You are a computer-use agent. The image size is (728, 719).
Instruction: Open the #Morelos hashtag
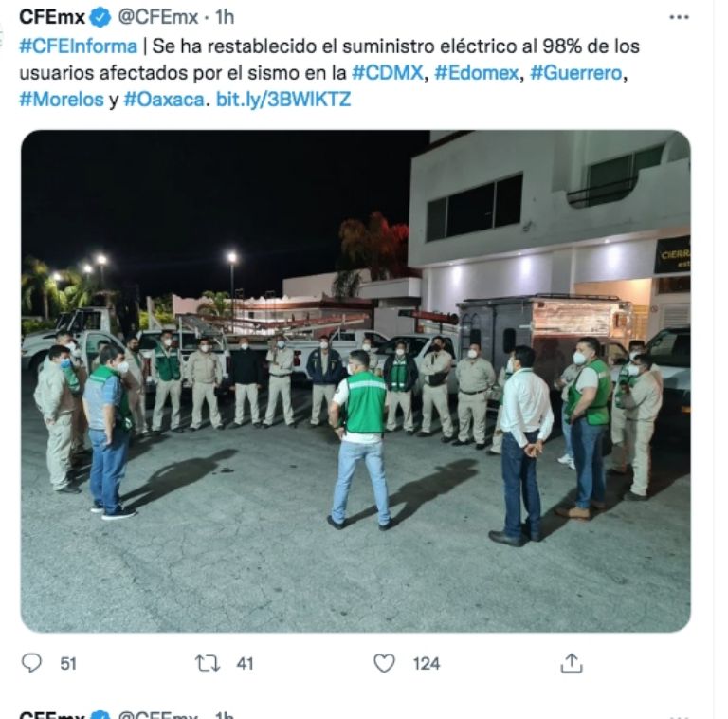[x=62, y=100]
